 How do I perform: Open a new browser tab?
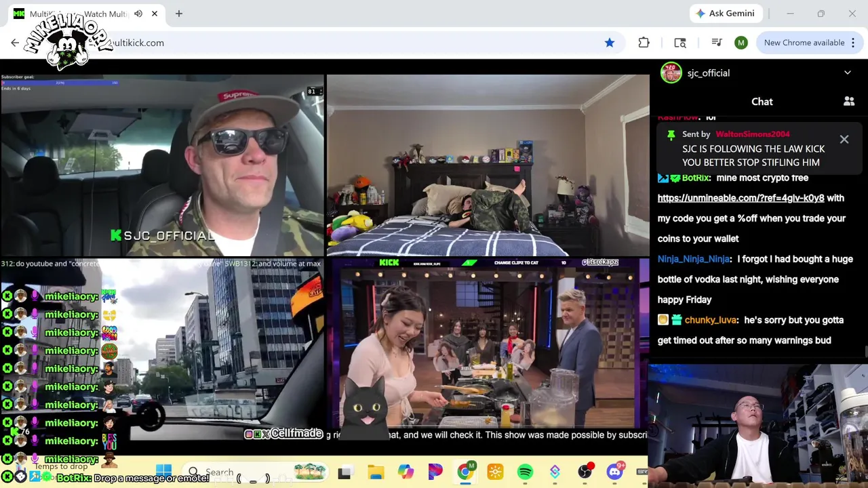coord(179,14)
